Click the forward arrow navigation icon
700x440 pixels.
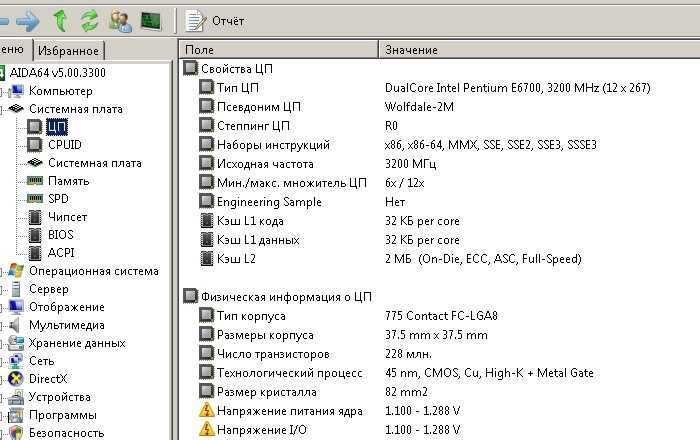pos(28,21)
